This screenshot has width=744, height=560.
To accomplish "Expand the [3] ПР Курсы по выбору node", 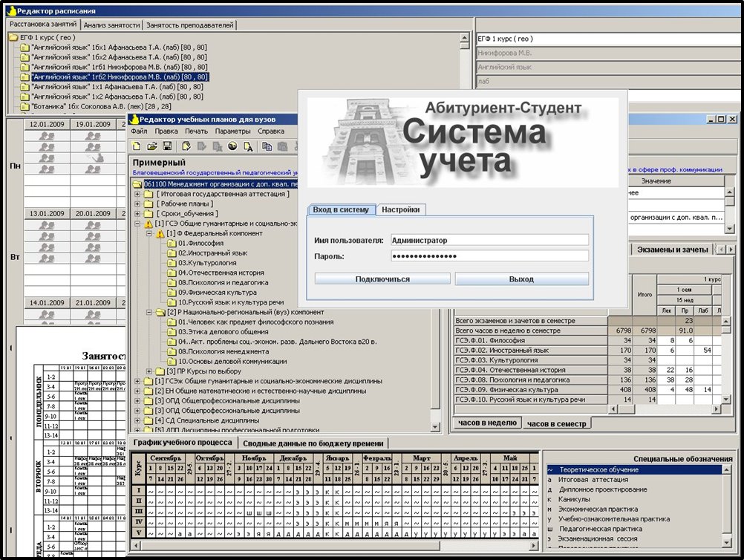I will point(149,371).
